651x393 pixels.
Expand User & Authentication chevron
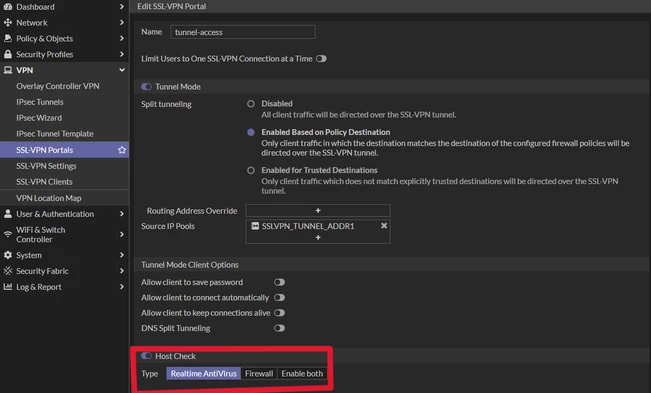[122, 214]
